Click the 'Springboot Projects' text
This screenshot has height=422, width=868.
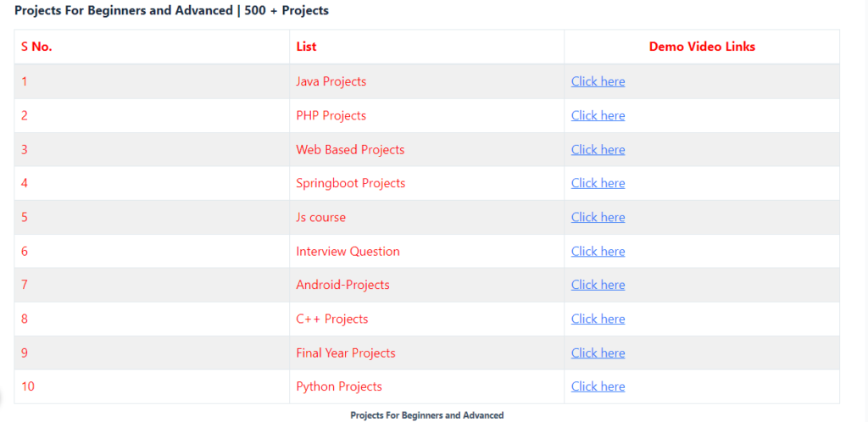tap(350, 183)
